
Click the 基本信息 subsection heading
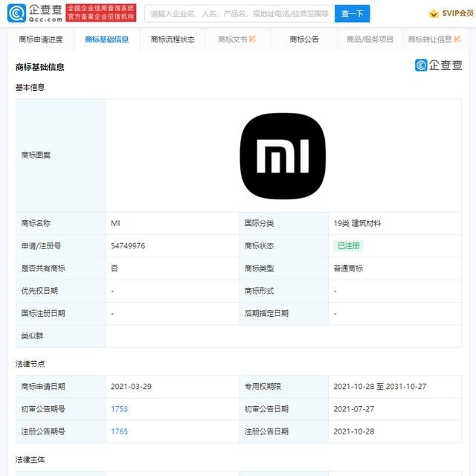30,88
